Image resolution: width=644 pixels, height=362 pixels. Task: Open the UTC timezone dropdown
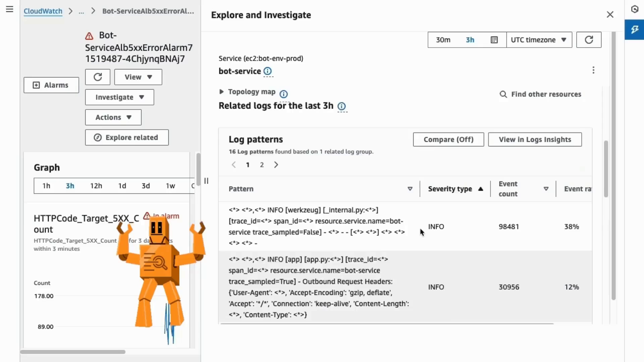click(x=539, y=40)
